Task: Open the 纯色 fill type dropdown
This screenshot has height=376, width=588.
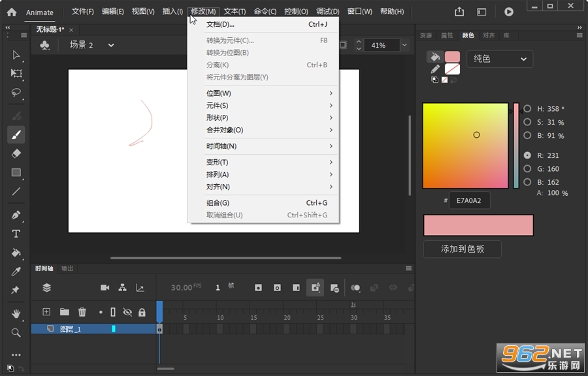Action: 500,59
